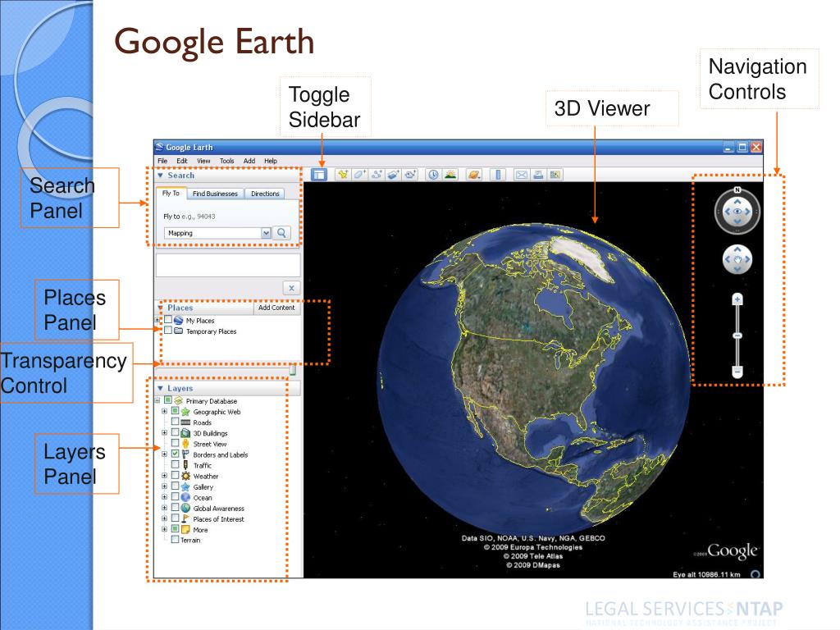840x630 pixels.
Task: Open the Tools menu
Action: click(226, 161)
